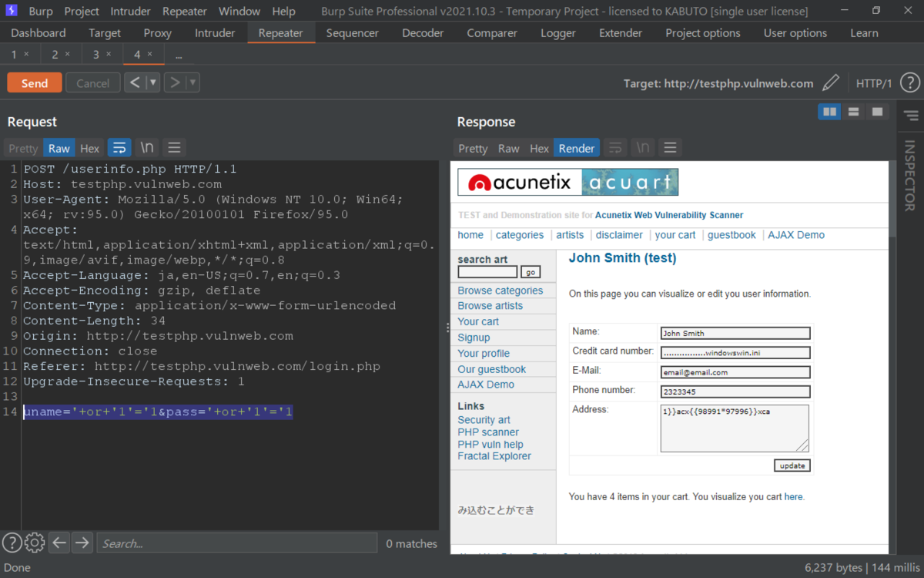Image resolution: width=924 pixels, height=578 pixels.
Task: Click the E-Mail input field
Action: pos(735,372)
